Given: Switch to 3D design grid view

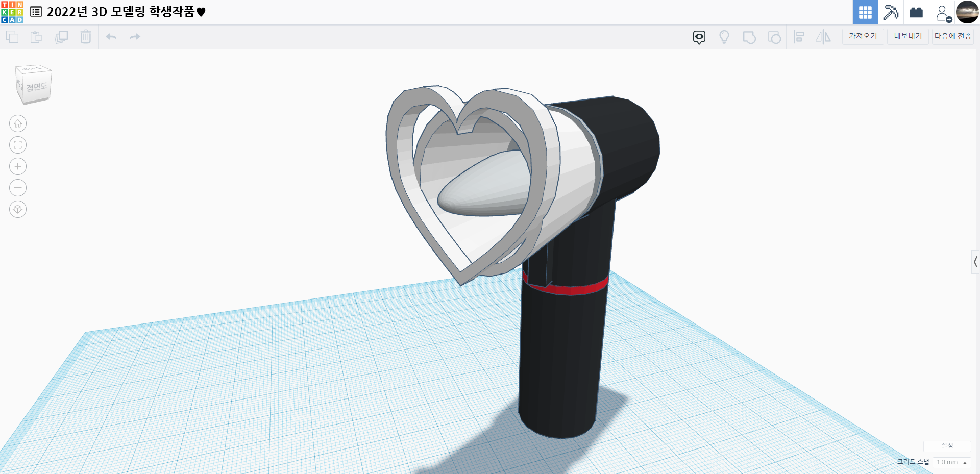Looking at the screenshot, I should point(865,12).
